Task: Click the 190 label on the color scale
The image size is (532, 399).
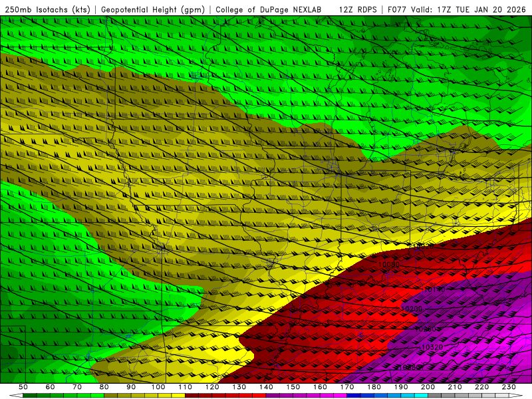Action: [x=401, y=387]
